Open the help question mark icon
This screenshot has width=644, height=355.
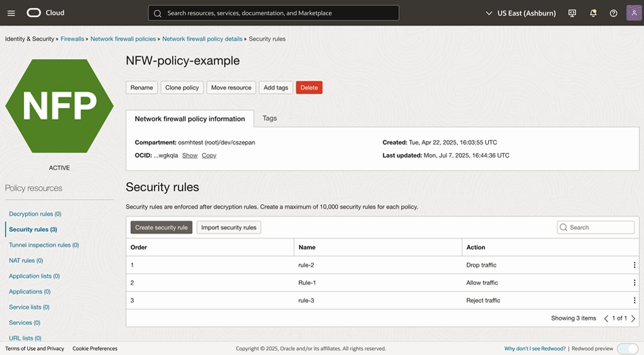[x=613, y=13]
